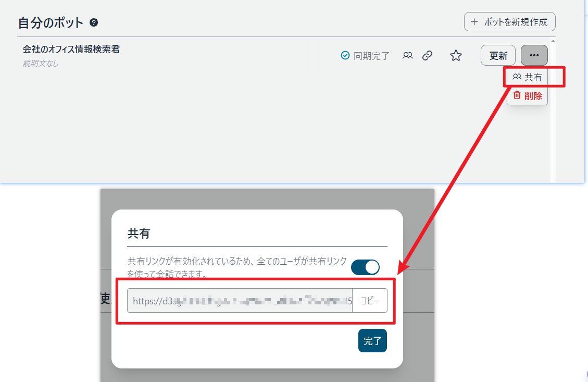Viewport: 588px width, 382px height.
Task: Click the 説明文なし description text
Action: pyautogui.click(x=41, y=63)
